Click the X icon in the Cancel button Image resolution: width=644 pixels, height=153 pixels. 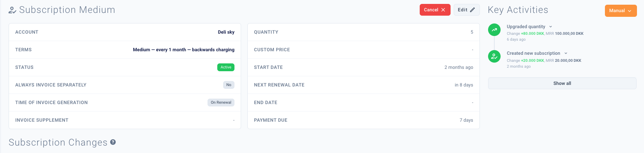point(443,10)
